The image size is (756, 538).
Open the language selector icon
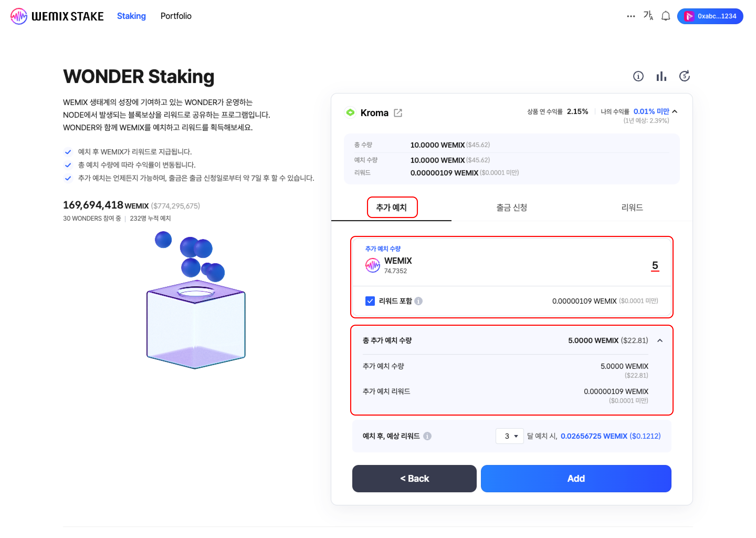click(x=648, y=15)
